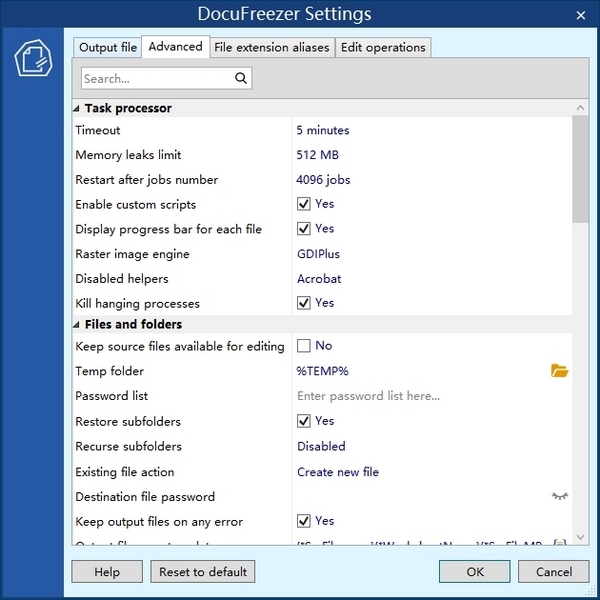The width and height of the screenshot is (600, 600).
Task: Select the Memory leaks limit label
Action: coord(128,155)
